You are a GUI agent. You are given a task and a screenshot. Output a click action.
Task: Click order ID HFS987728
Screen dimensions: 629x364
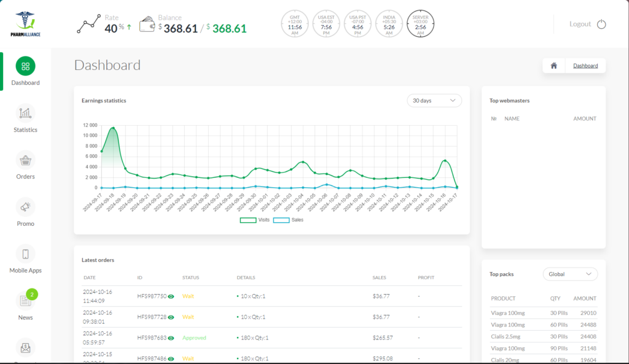tap(152, 317)
